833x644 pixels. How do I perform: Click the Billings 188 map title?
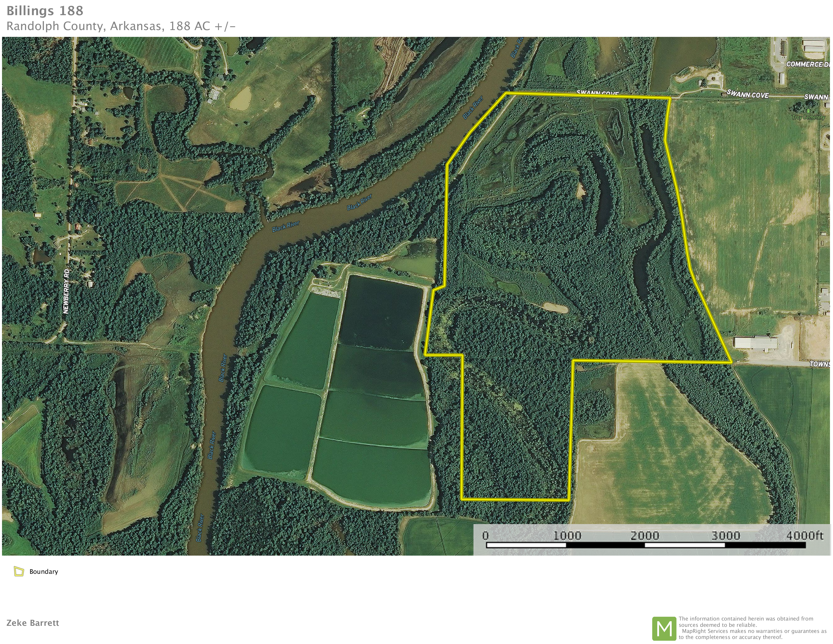click(45, 11)
